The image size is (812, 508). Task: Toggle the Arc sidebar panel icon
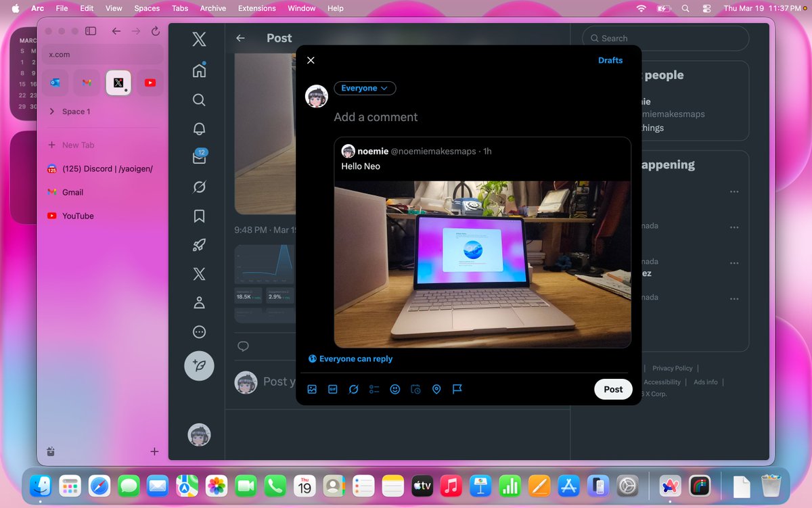[x=91, y=31]
